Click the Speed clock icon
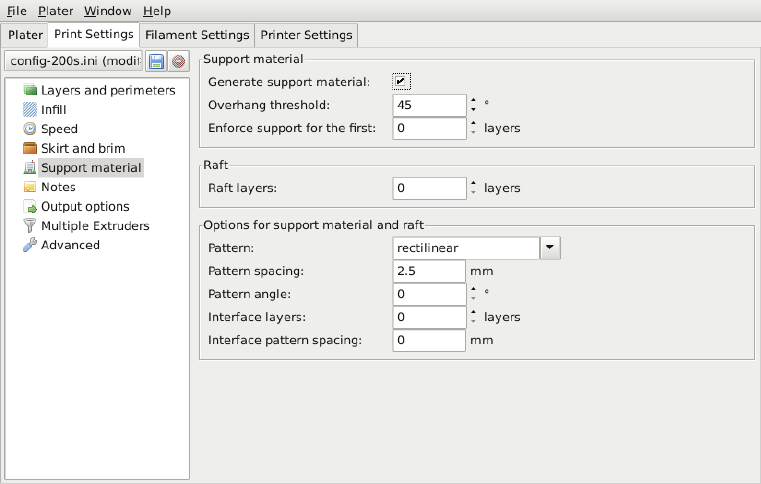The height and width of the screenshot is (484, 761). point(30,129)
